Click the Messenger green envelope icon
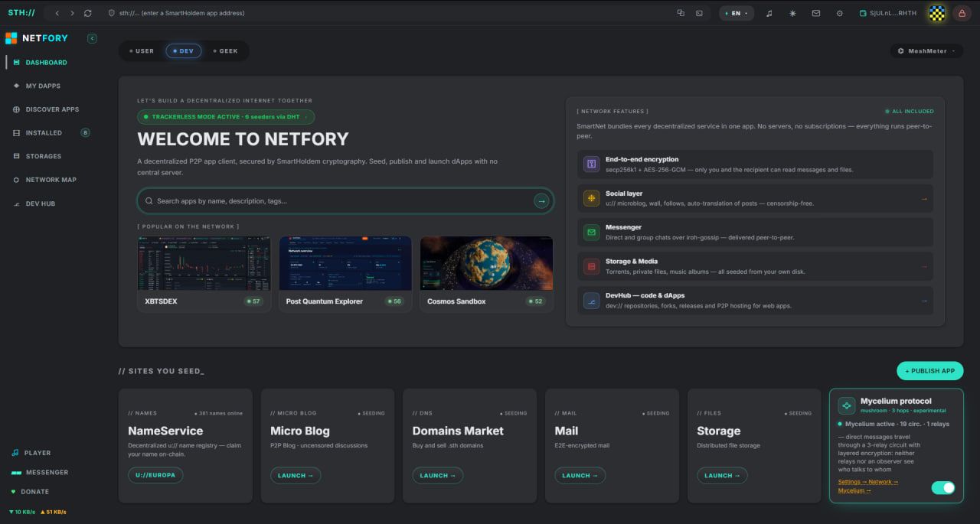Image resolution: width=980 pixels, height=524 pixels. (591, 233)
